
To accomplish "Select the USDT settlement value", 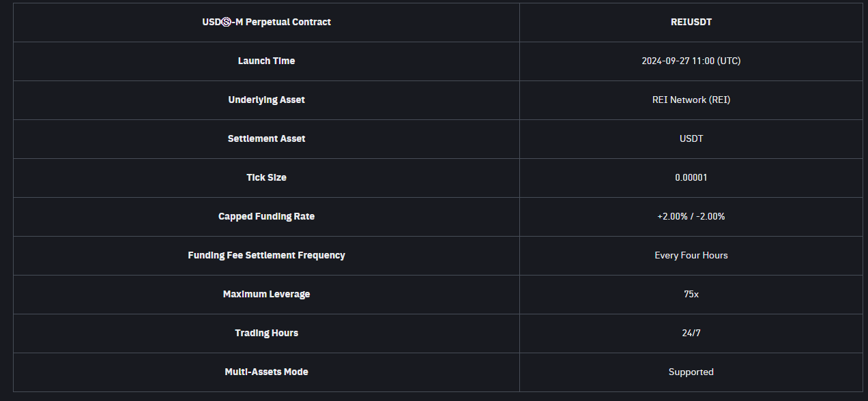I will pyautogui.click(x=691, y=138).
